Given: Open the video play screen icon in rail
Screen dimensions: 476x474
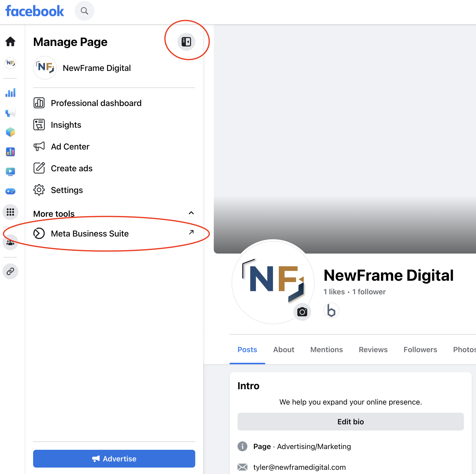Looking at the screenshot, I should click(x=10, y=171).
